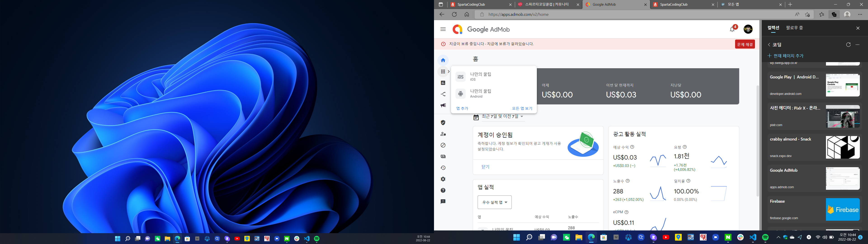This screenshot has height=244, width=868.
Task: Select 나만의 꿀팁 iOS app in popup
Action: (494, 77)
